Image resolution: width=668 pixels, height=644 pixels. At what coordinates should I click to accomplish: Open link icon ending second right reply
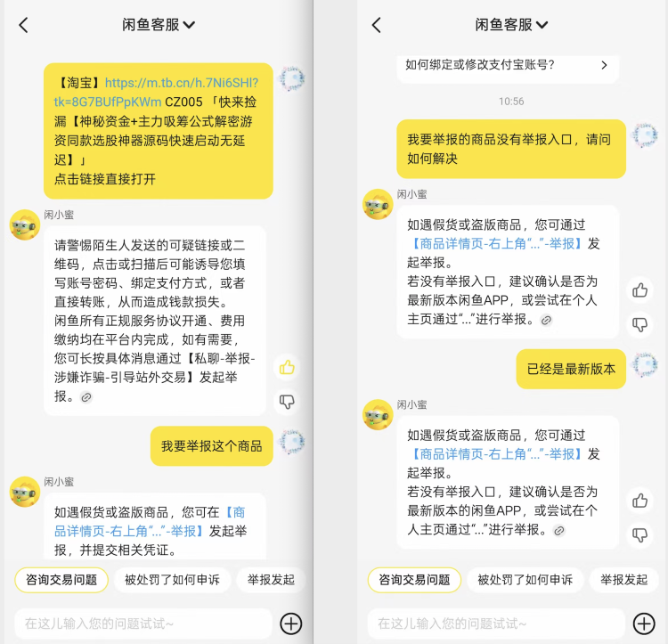pyautogui.click(x=559, y=531)
